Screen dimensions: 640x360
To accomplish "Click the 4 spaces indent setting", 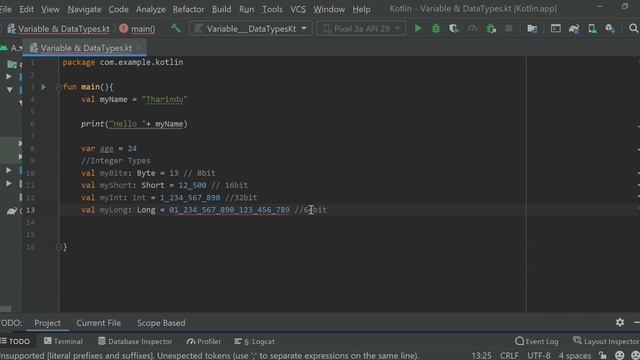I will (575, 356).
